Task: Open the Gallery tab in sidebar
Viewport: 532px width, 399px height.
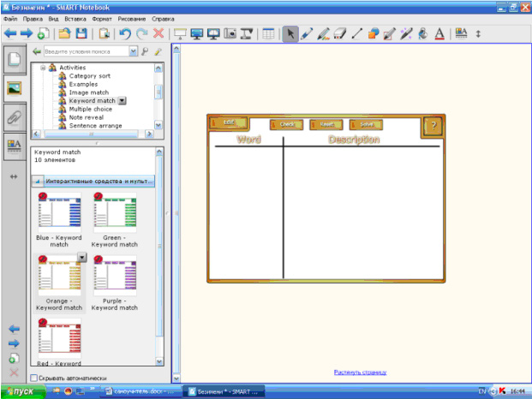Action: pos(14,87)
